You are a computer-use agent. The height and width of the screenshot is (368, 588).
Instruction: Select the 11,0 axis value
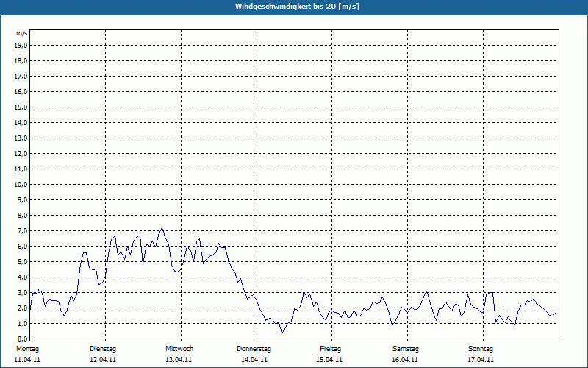coord(21,169)
